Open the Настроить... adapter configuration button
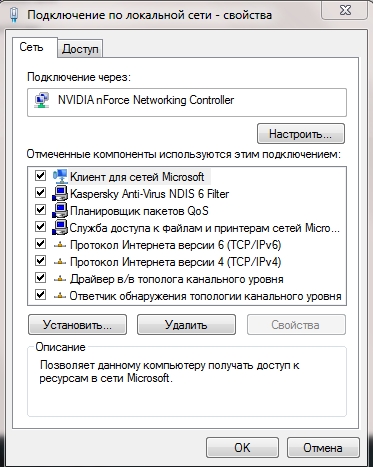Screen dimensions: 373x467 pyautogui.click(x=301, y=134)
